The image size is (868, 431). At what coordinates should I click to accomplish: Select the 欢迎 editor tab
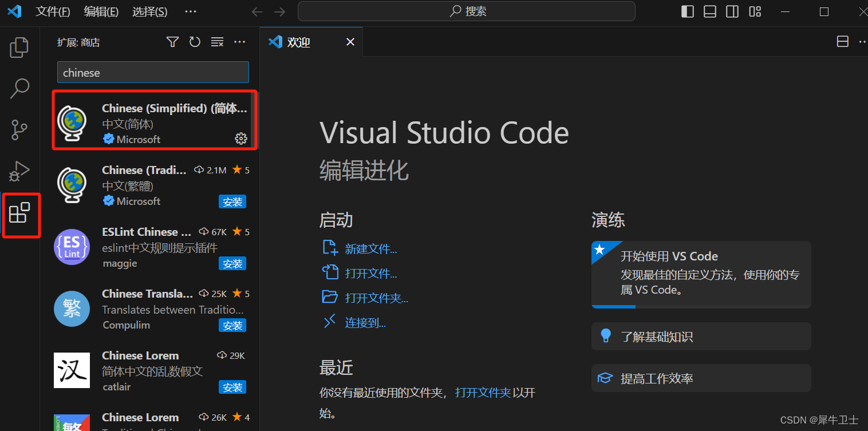click(x=311, y=42)
